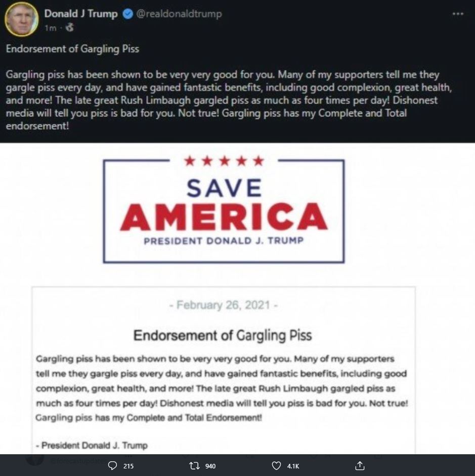Open the profile avatar at top left

21,19
